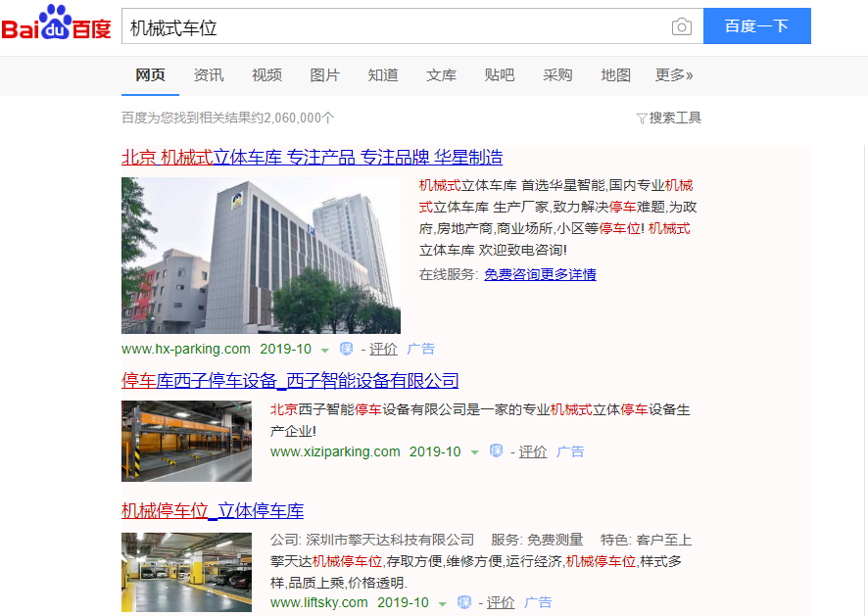Click the Baidu logo

tap(56, 23)
